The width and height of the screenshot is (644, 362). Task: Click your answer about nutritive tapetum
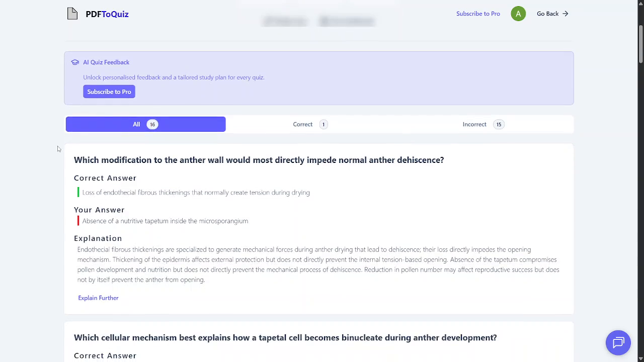click(165, 221)
